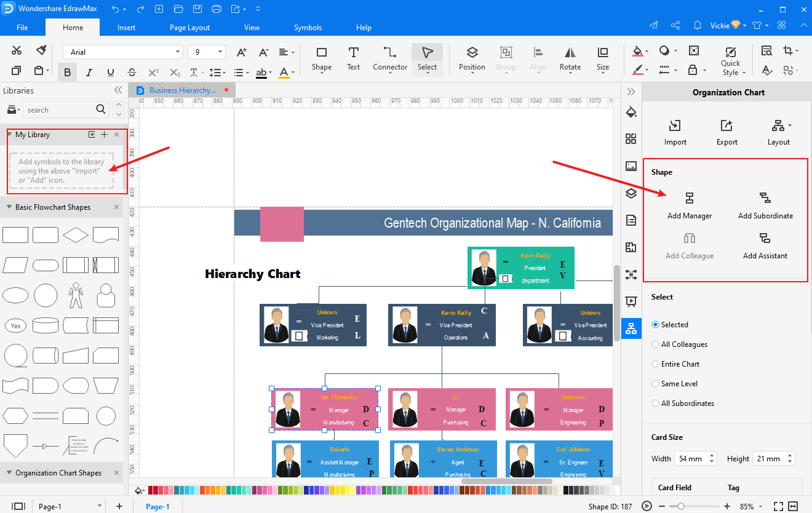Viewport: 812px width, 513px height.
Task: Collapse the Libraries panel chevrons
Action: [x=118, y=90]
